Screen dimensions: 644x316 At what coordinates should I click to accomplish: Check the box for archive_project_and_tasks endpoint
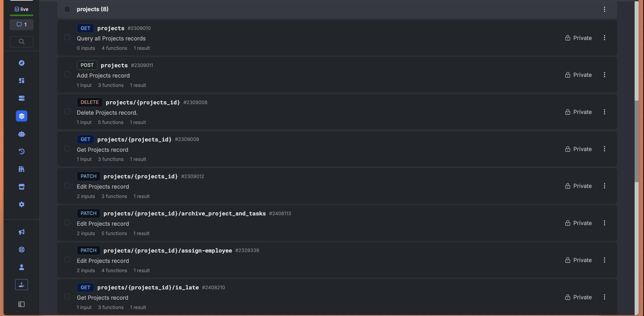(x=67, y=223)
